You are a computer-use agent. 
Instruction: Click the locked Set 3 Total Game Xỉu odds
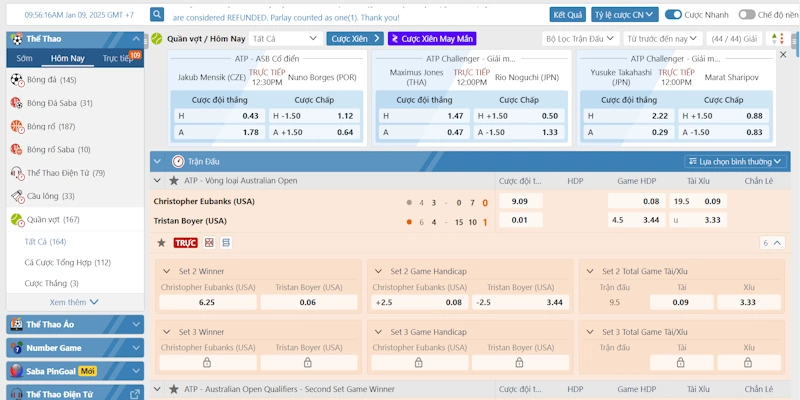[748, 362]
